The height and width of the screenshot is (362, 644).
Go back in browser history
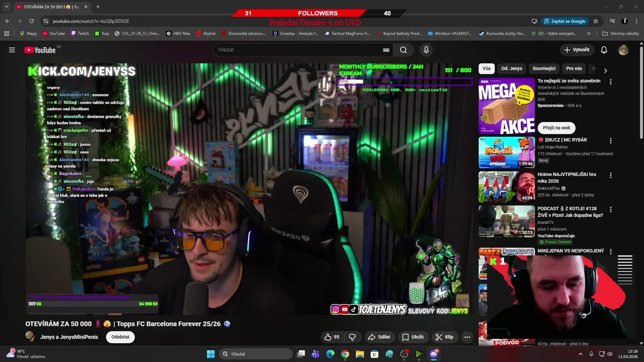tap(7, 21)
